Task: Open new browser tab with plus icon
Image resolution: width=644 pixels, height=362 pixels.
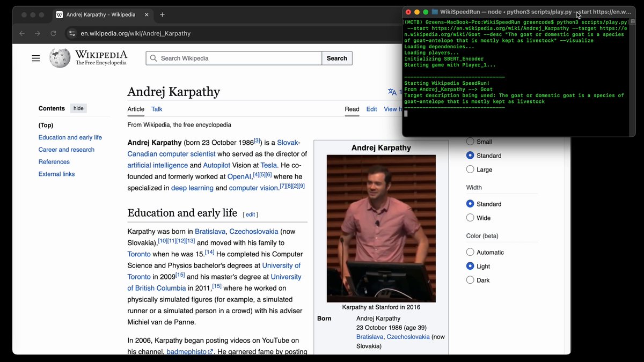Action: pos(162,14)
